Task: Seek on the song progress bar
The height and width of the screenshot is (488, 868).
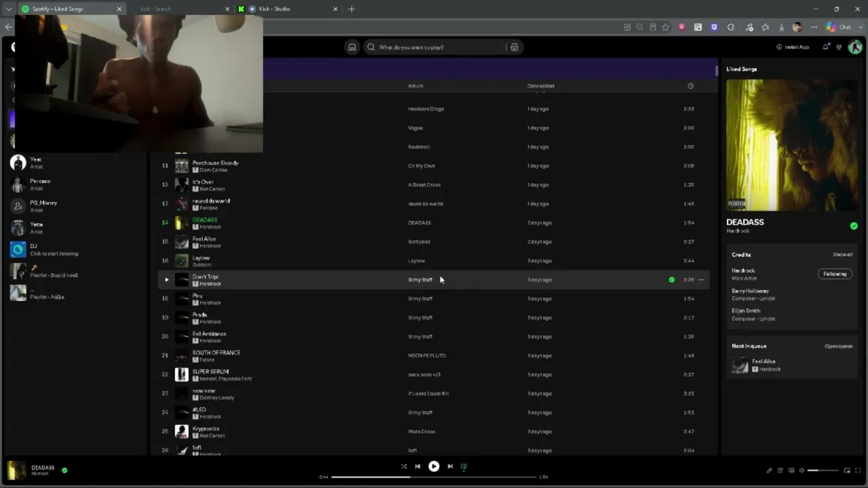Action: click(434, 477)
